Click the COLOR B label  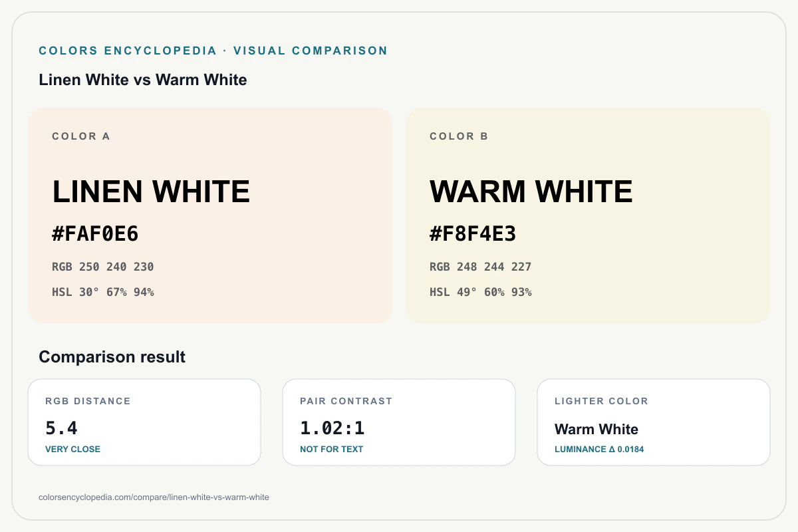point(459,136)
